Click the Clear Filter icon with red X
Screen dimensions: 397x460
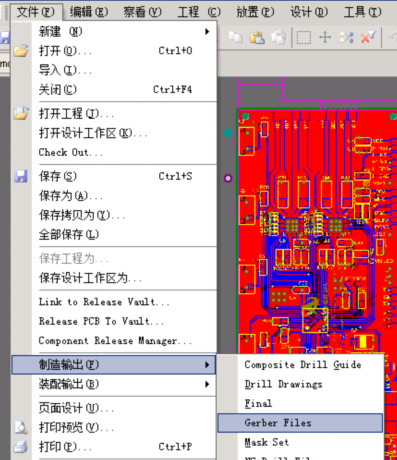tap(368, 37)
